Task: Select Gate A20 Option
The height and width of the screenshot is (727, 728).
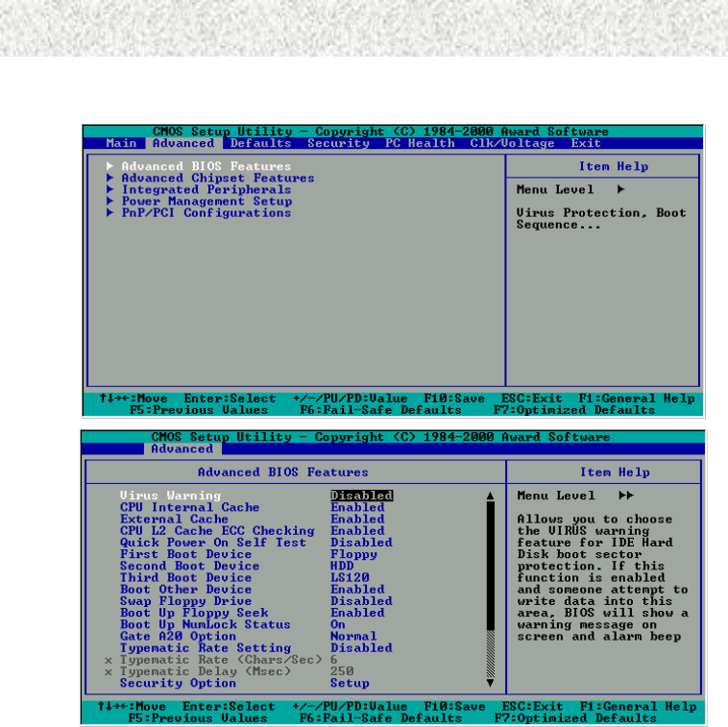Action: pos(178,636)
